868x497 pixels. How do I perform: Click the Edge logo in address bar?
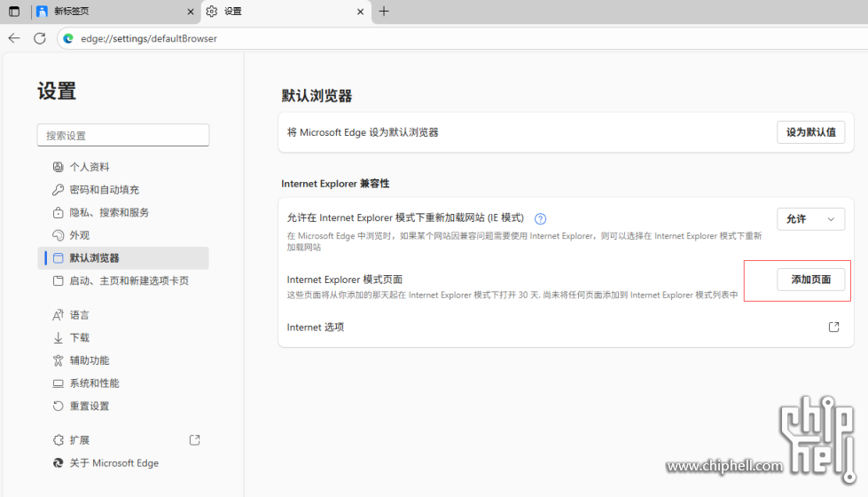point(68,38)
